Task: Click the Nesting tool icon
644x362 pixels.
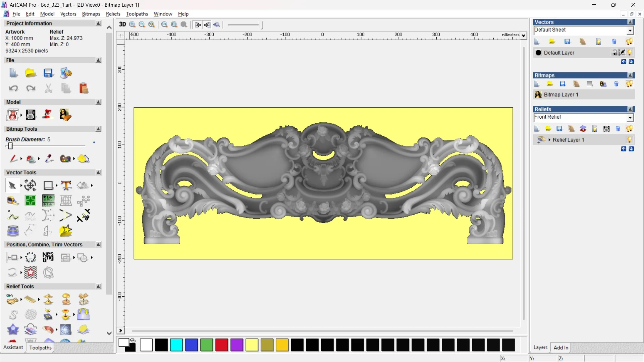Action: 48,257
